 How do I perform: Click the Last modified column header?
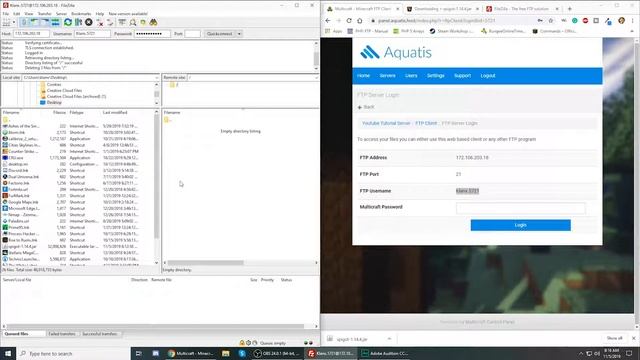(115, 112)
